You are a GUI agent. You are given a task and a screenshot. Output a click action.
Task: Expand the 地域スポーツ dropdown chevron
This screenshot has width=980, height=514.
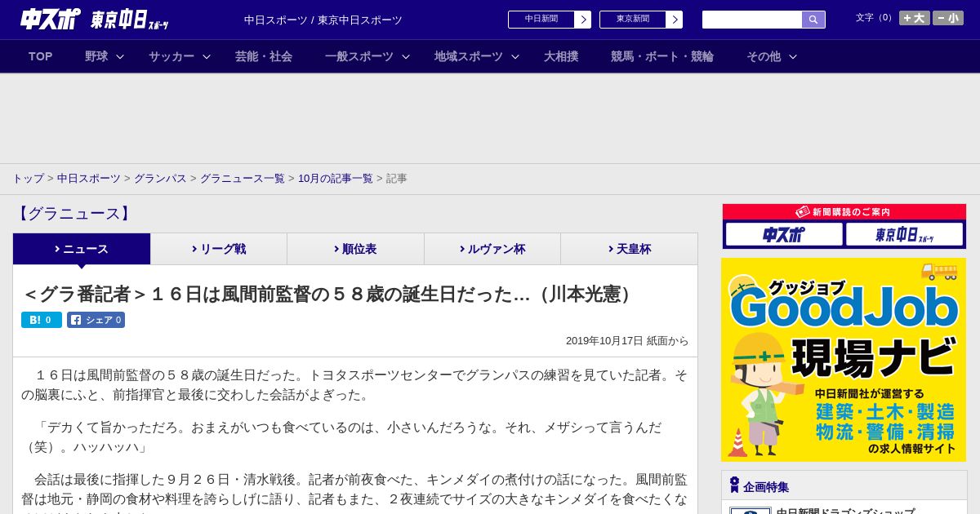point(515,57)
